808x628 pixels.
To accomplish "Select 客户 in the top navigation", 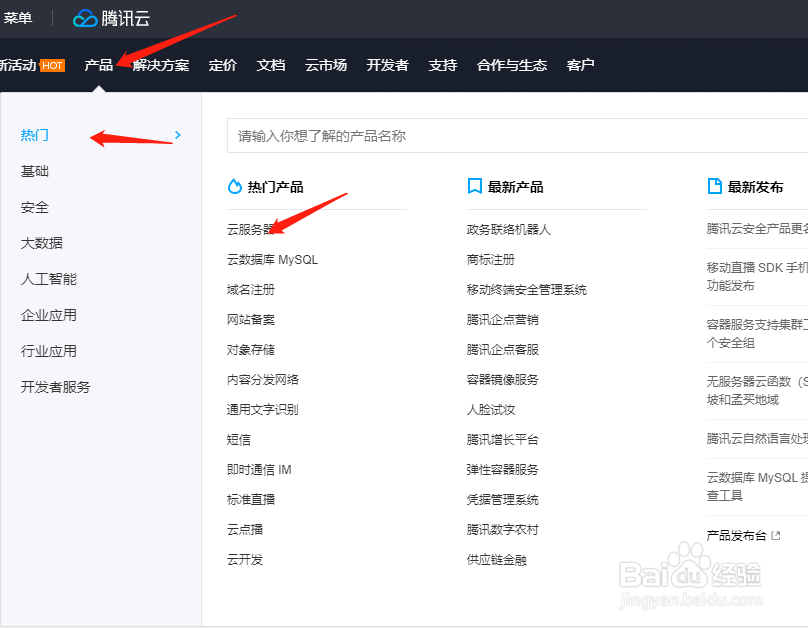I will (580, 65).
